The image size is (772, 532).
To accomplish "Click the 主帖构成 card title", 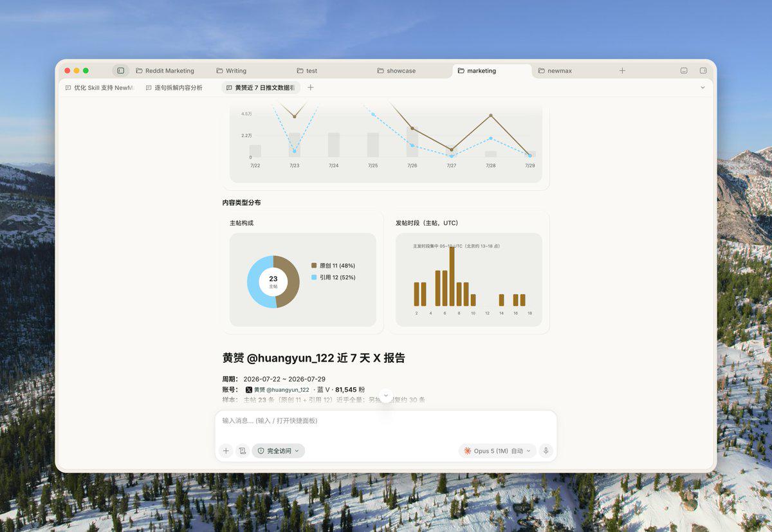I will pos(241,223).
